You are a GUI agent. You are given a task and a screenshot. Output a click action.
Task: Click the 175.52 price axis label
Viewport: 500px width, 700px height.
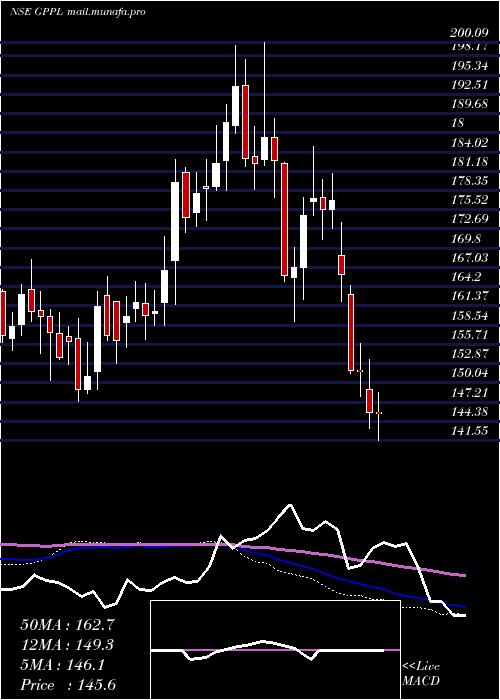(x=469, y=200)
